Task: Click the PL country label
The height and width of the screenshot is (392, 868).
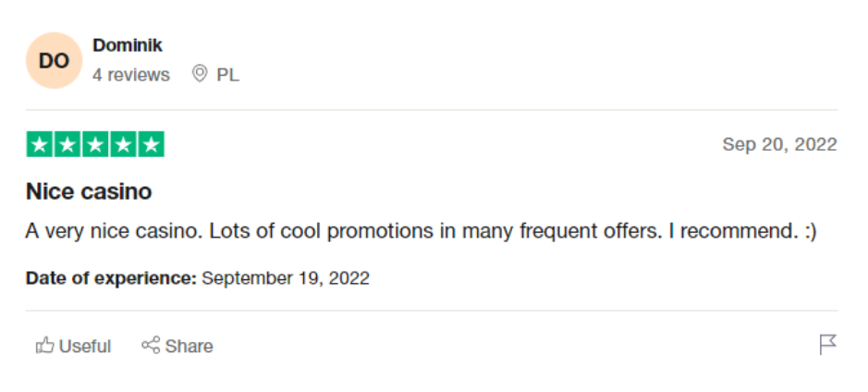Action: (x=228, y=75)
